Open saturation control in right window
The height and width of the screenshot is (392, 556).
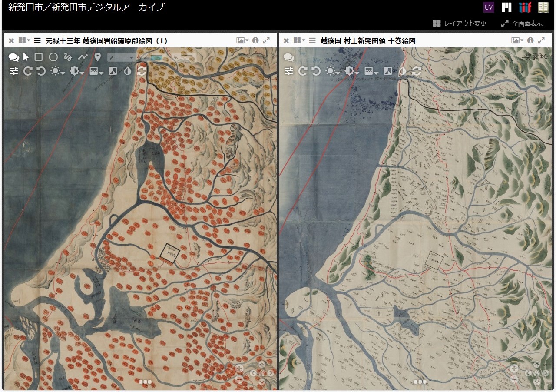(x=371, y=71)
